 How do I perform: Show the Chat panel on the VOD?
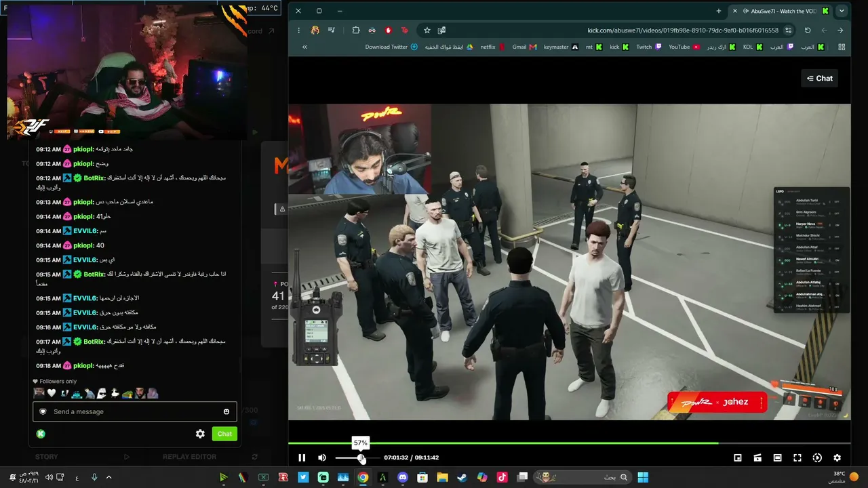[x=819, y=79]
